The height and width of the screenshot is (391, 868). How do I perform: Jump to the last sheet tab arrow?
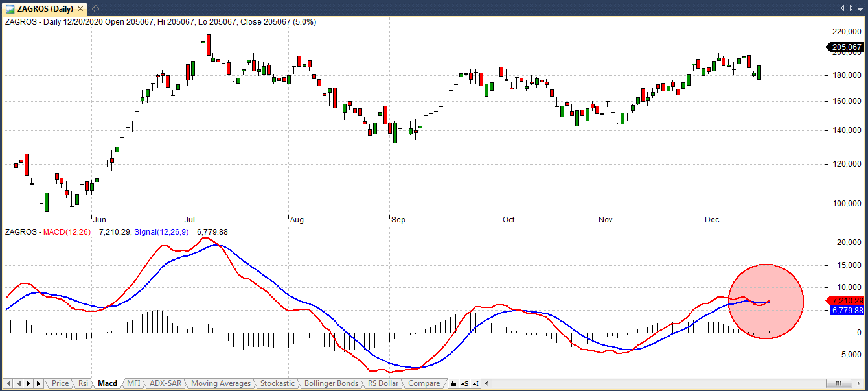[x=39, y=383]
